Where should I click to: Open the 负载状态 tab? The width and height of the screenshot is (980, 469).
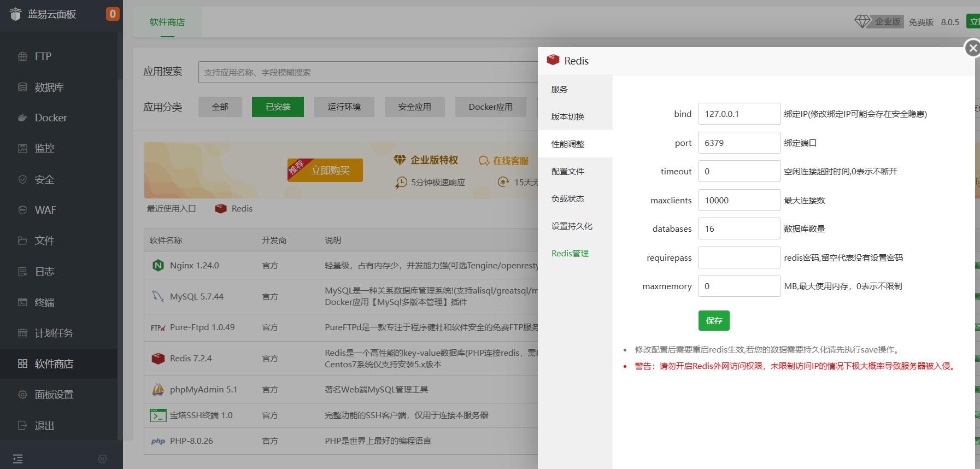[x=575, y=198]
